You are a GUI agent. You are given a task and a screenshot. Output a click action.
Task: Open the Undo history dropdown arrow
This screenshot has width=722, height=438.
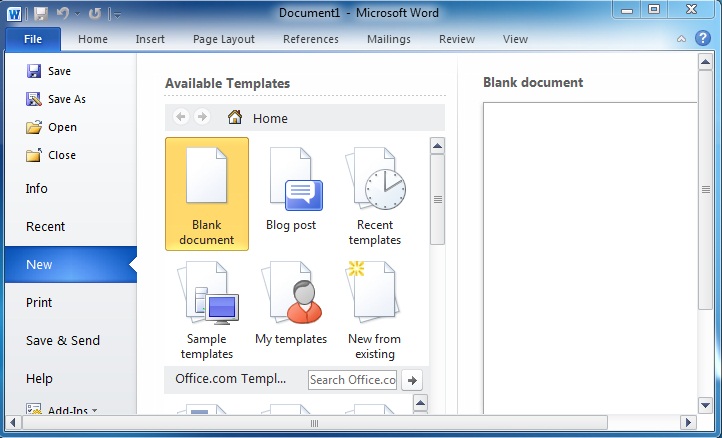tap(77, 14)
